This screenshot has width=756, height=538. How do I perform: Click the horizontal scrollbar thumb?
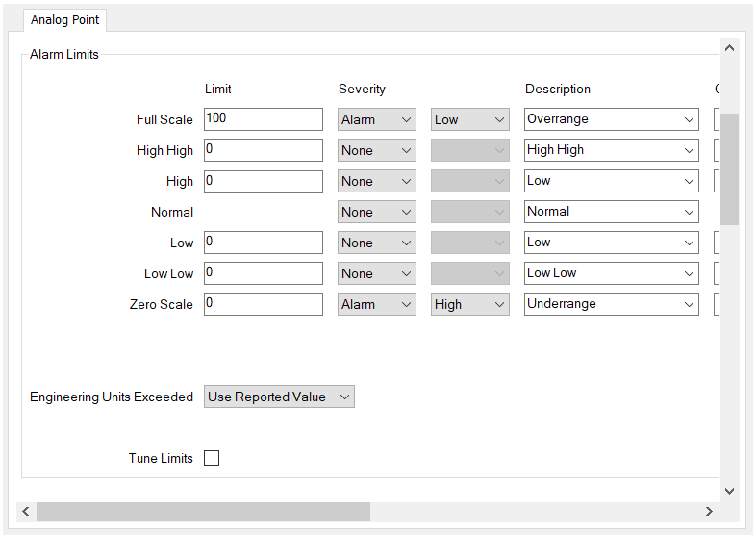204,511
